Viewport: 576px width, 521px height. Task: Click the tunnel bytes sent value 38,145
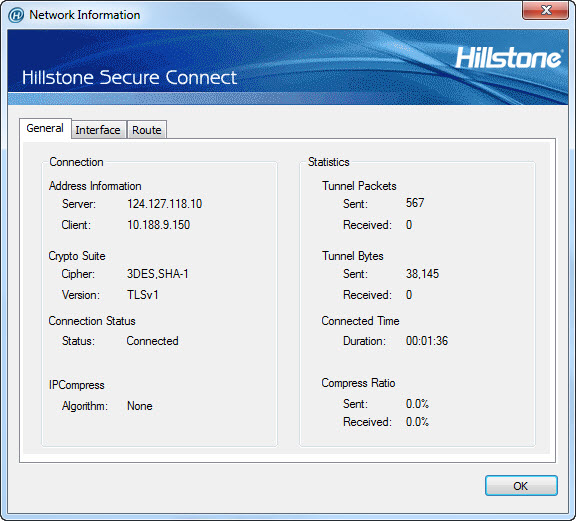pyautogui.click(x=422, y=274)
